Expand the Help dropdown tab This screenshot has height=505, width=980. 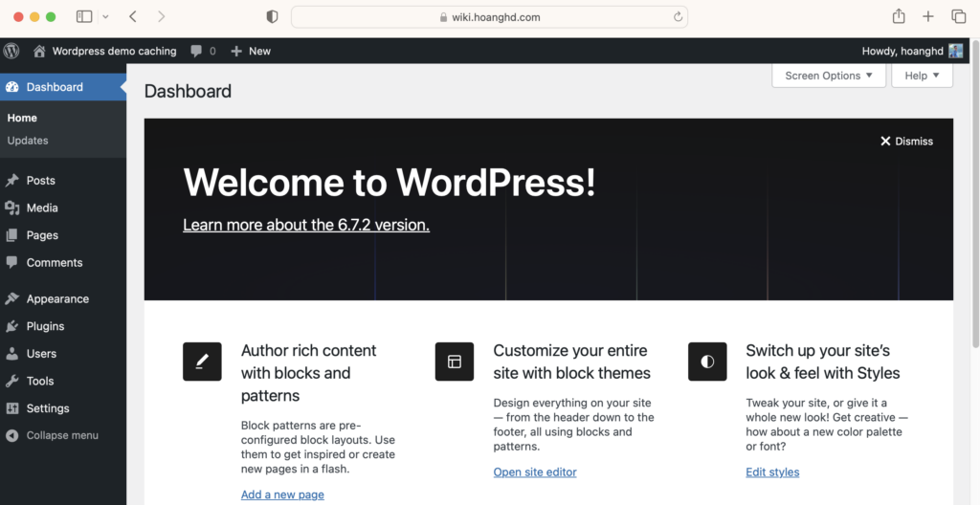(922, 76)
